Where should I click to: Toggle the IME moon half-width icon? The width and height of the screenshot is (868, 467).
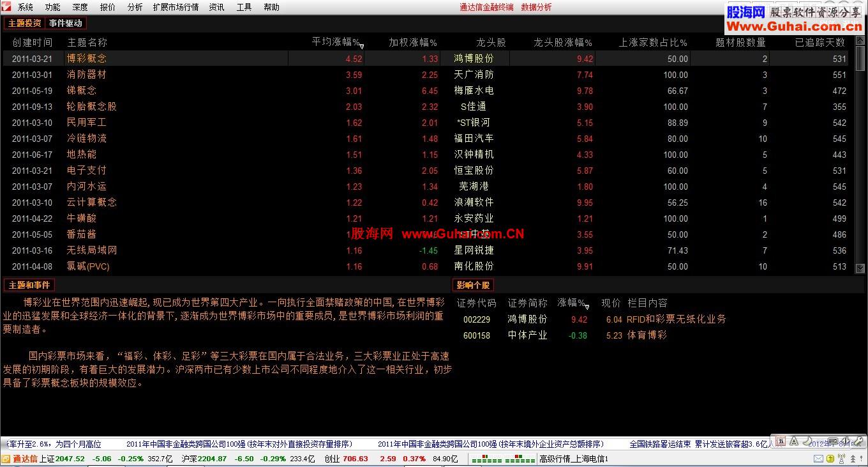click(806, 441)
